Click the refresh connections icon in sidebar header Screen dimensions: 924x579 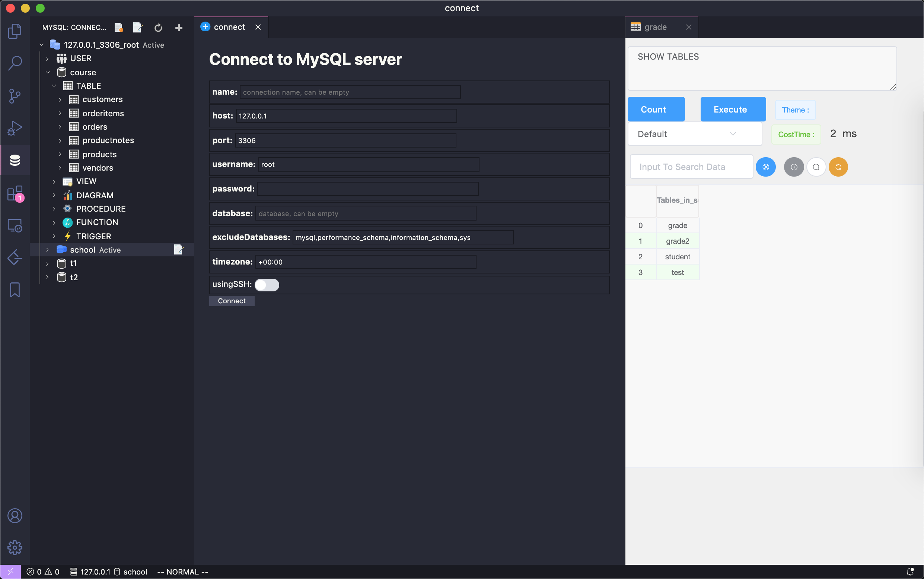158,28
